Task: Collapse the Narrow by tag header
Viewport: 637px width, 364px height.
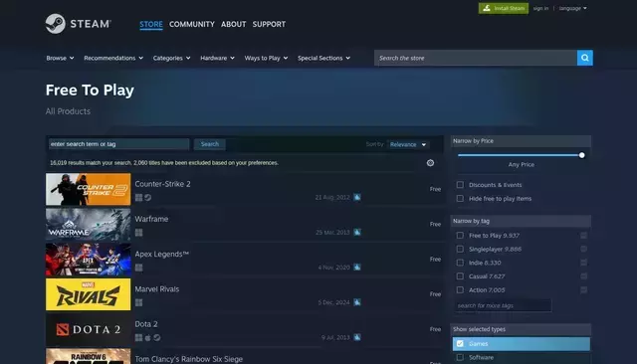Action: pyautogui.click(x=521, y=221)
